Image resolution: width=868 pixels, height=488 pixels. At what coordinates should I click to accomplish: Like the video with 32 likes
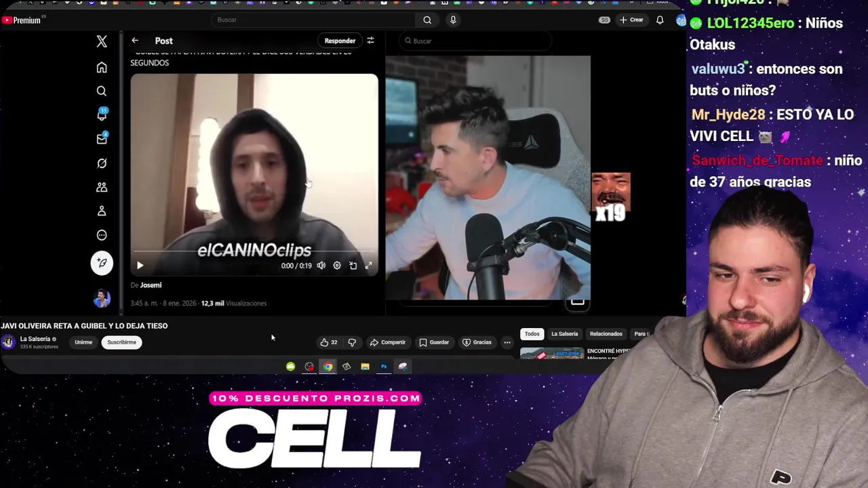(329, 342)
